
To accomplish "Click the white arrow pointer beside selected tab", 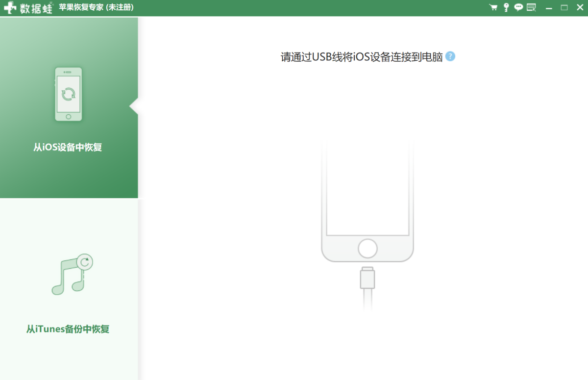I will point(134,106).
